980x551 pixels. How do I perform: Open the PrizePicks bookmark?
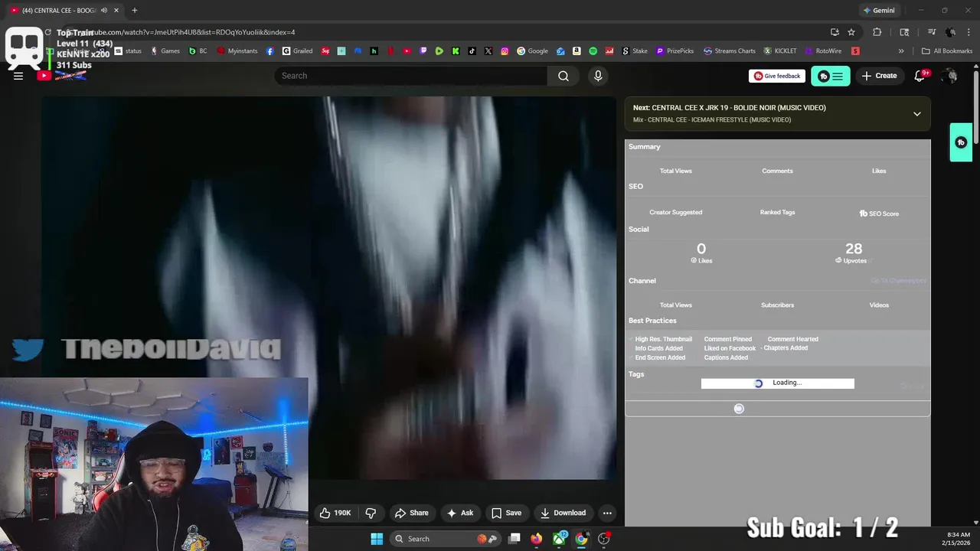675,51
